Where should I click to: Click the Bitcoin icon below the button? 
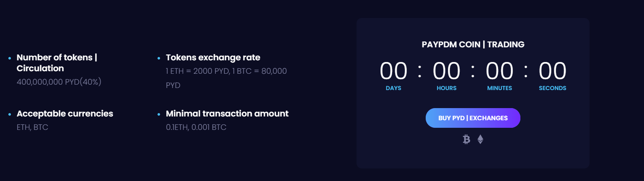click(466, 140)
